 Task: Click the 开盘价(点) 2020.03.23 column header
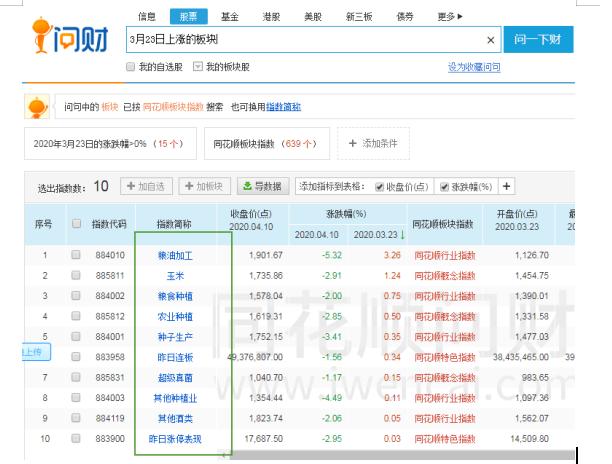(x=517, y=220)
